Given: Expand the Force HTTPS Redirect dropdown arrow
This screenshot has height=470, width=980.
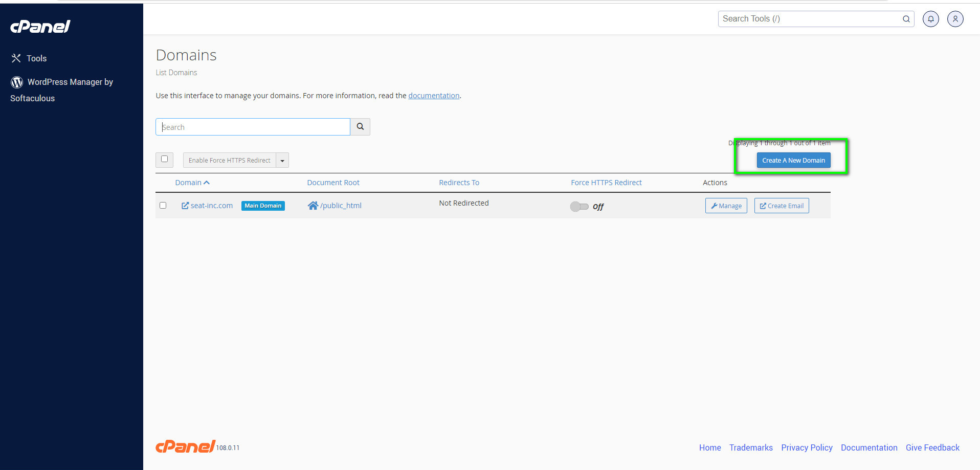Looking at the screenshot, I should (x=282, y=161).
